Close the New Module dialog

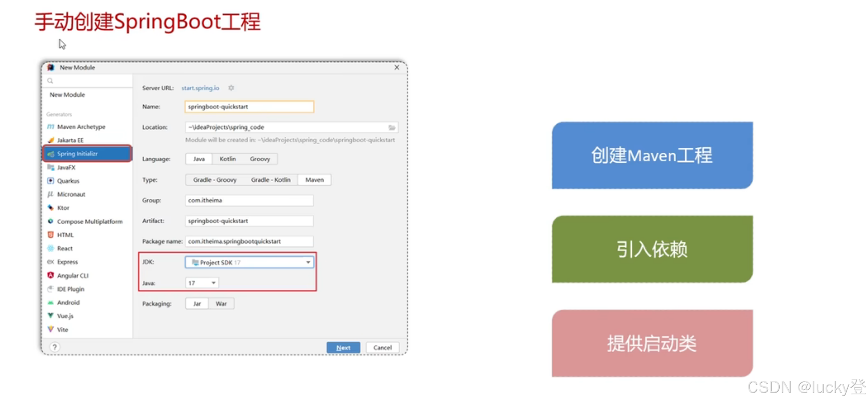pos(397,67)
